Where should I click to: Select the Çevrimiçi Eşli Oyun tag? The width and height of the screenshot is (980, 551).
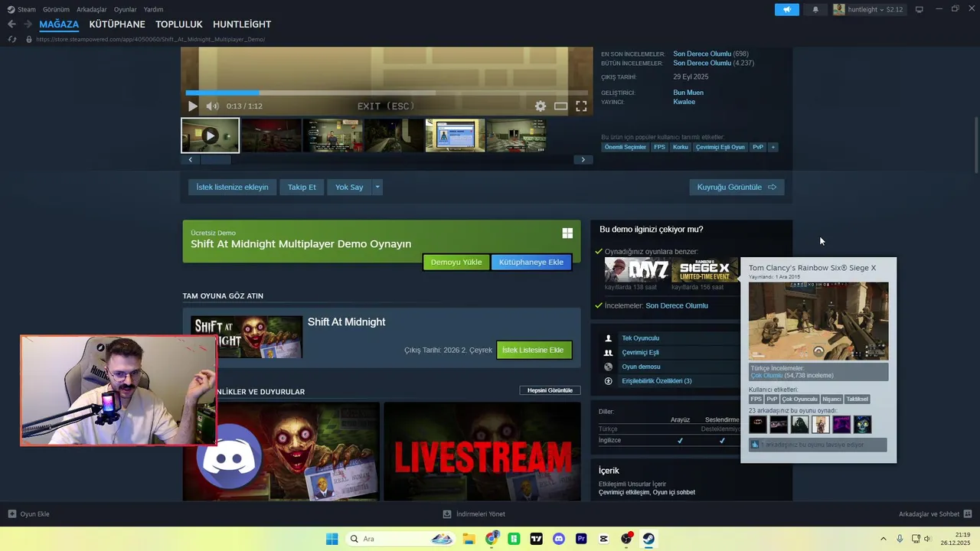[720, 147]
